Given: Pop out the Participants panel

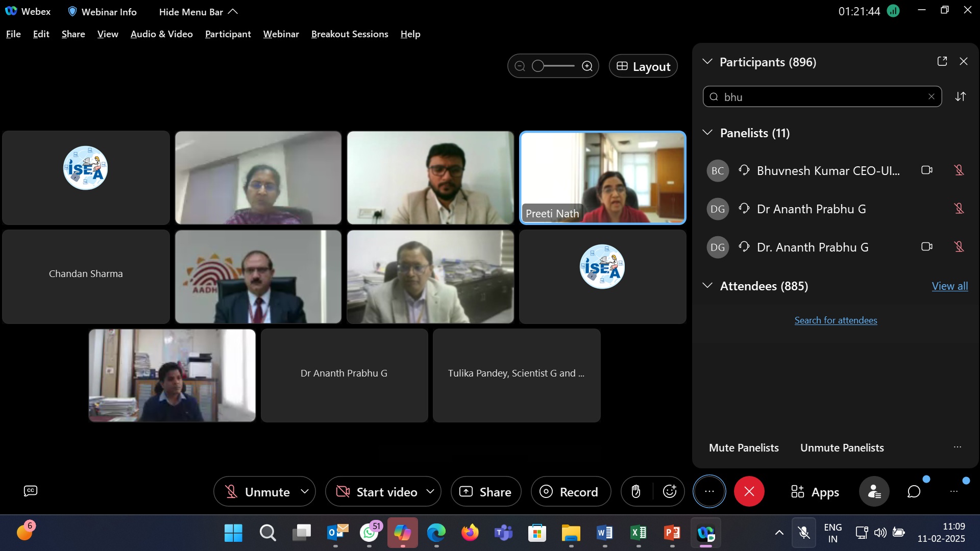Looking at the screenshot, I should tap(942, 61).
